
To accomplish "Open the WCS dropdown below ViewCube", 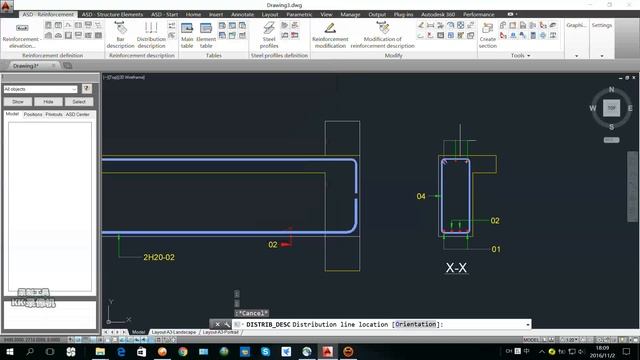I will tap(611, 140).
